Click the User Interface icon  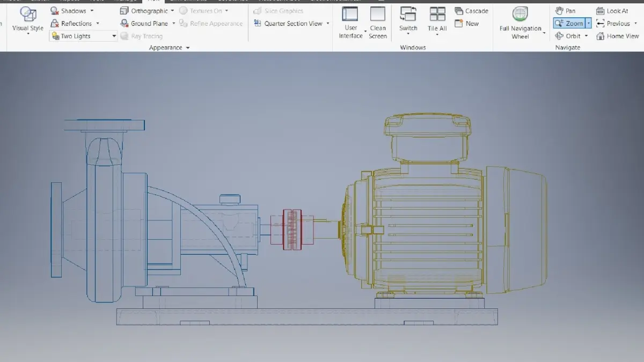(x=350, y=14)
